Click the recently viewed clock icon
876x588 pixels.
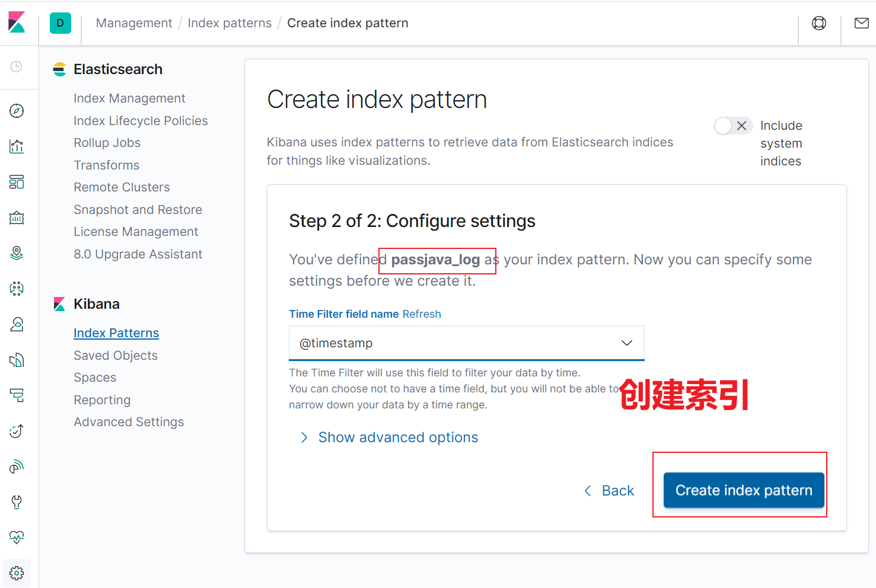pos(17,66)
